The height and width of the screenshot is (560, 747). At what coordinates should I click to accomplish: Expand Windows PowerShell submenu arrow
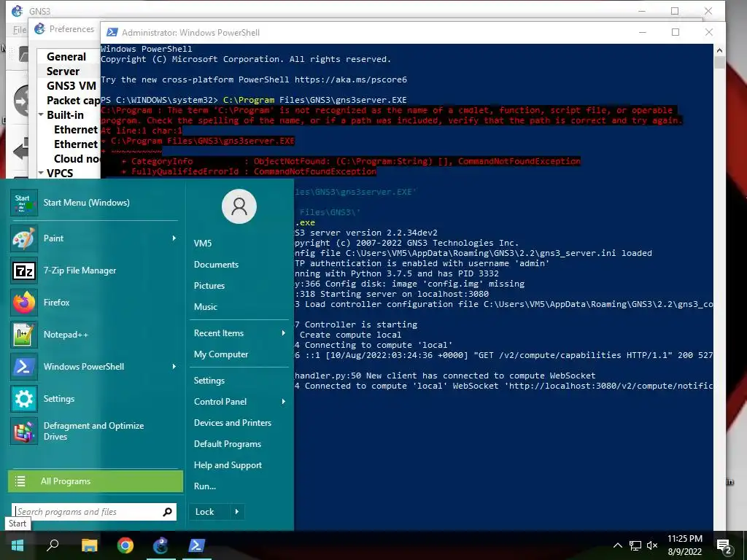coord(174,367)
